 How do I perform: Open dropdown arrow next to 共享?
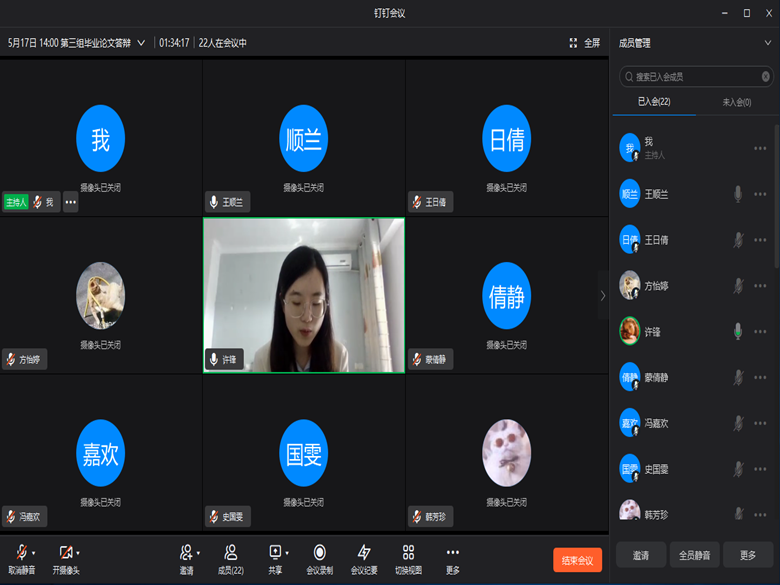[x=287, y=553]
